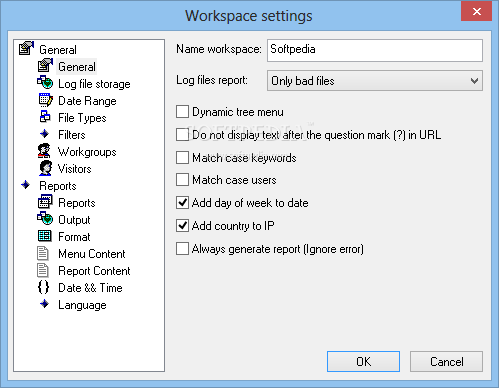
Task: Click the Format table icon
Action: [x=44, y=236]
